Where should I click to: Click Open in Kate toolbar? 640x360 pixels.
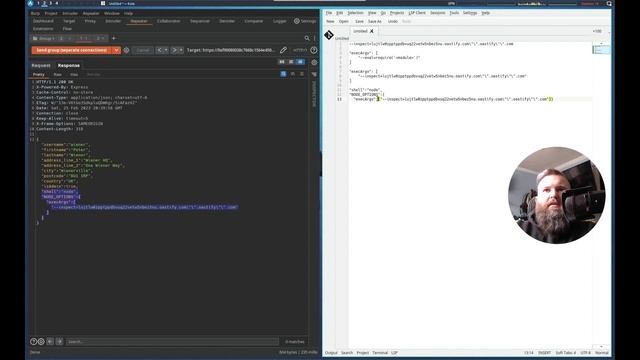[344, 21]
